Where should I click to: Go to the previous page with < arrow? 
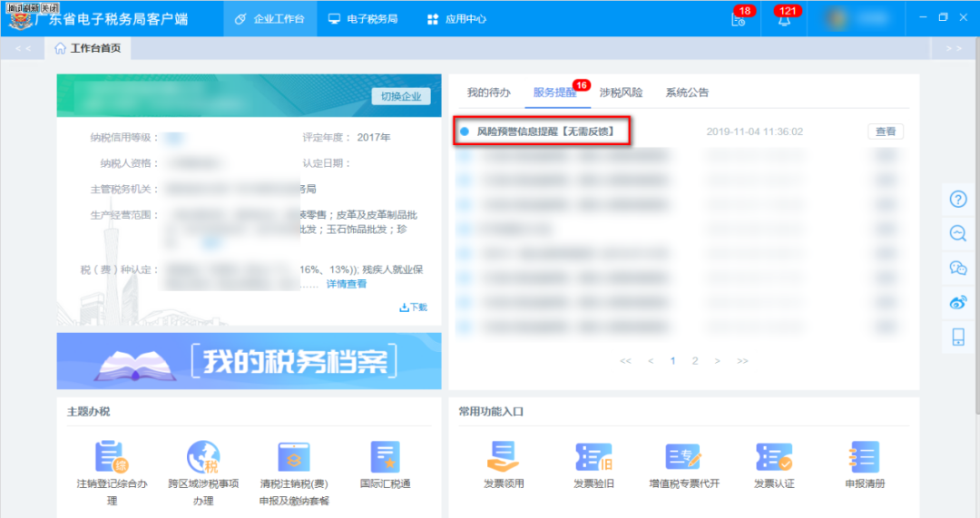651,360
